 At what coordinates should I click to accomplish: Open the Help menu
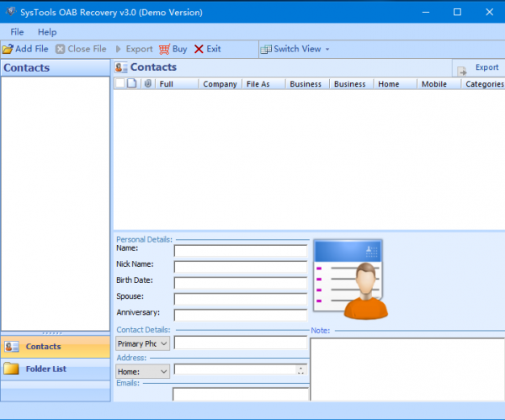tap(47, 32)
